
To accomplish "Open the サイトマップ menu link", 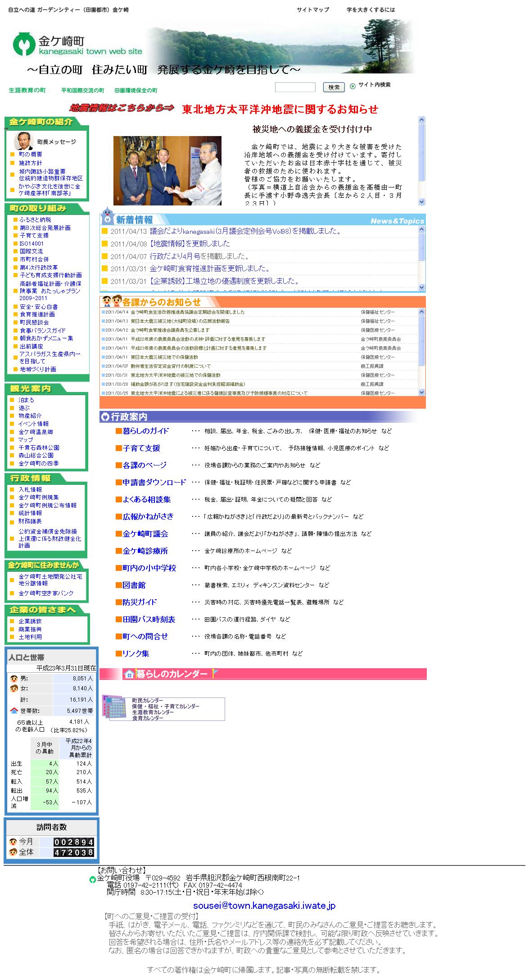I will [312, 9].
